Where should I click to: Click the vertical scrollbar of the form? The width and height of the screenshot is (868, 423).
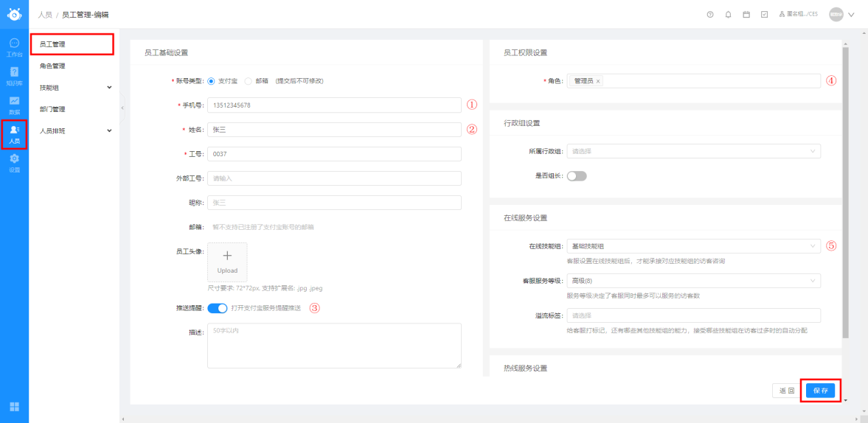click(844, 192)
